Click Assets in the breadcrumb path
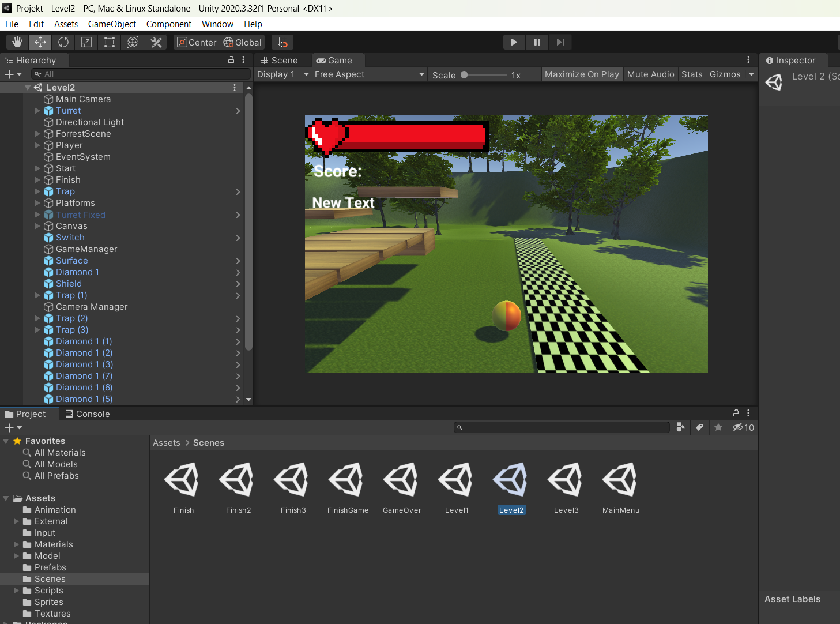 (x=167, y=443)
